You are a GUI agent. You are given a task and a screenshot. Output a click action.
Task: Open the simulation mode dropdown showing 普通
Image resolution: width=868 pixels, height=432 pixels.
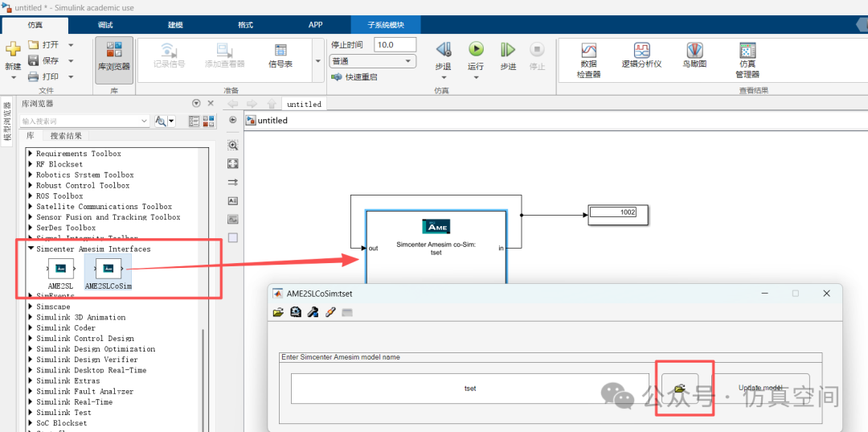tap(373, 61)
